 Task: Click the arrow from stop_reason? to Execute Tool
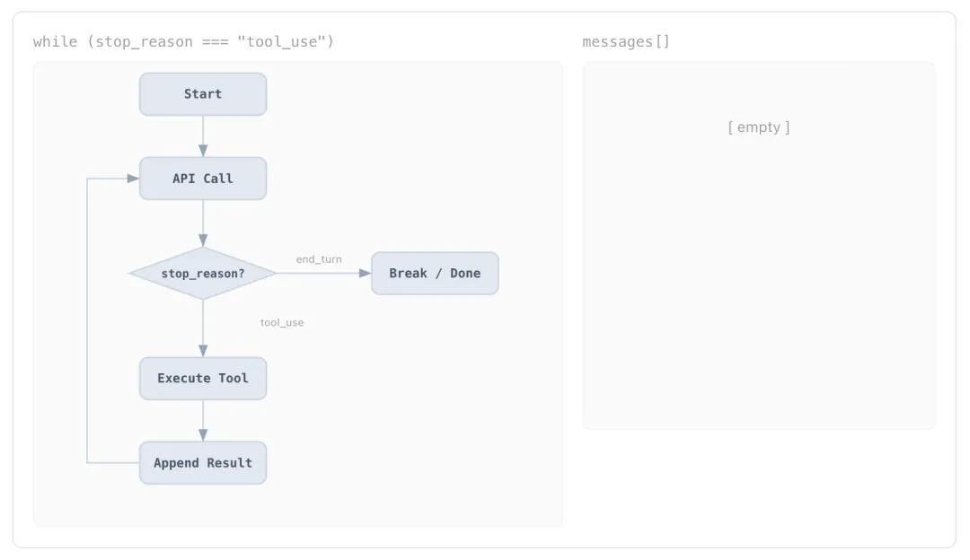(x=203, y=328)
